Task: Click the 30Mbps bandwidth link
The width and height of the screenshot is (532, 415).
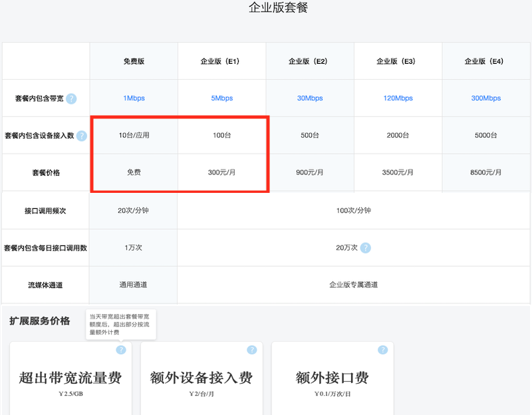Action: [x=310, y=98]
